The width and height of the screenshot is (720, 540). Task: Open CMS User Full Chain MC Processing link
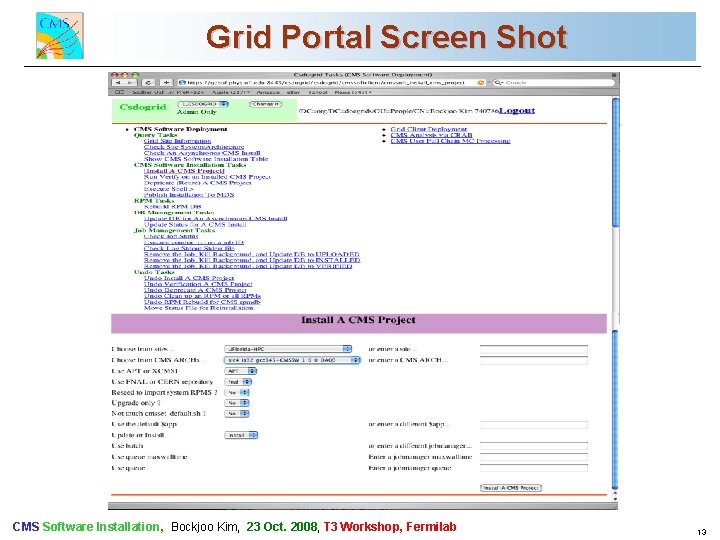click(x=450, y=141)
